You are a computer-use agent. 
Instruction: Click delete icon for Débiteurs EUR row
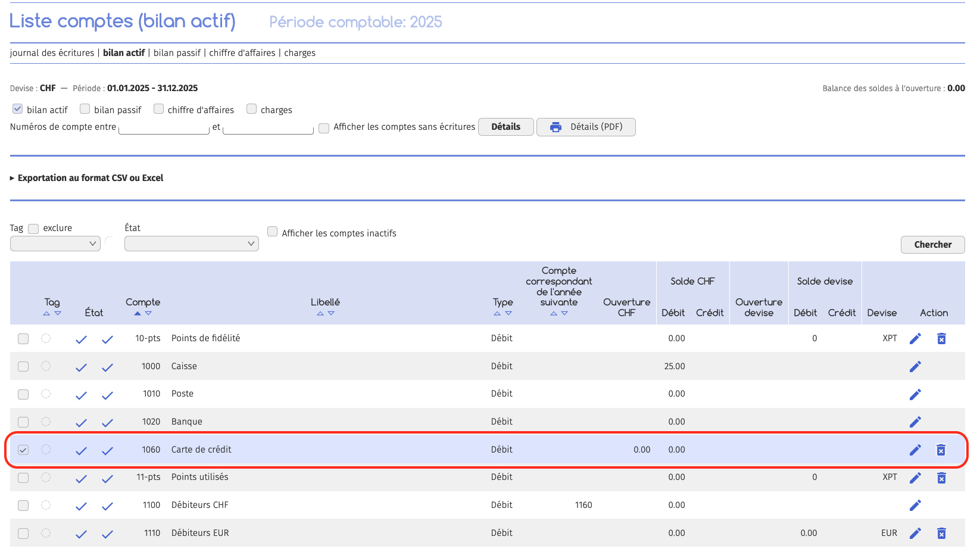(941, 534)
